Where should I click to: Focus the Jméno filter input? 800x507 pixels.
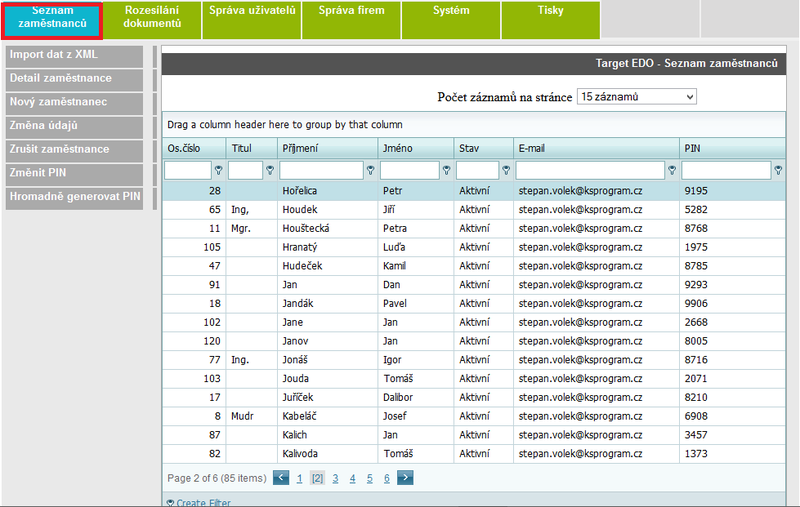coord(410,170)
